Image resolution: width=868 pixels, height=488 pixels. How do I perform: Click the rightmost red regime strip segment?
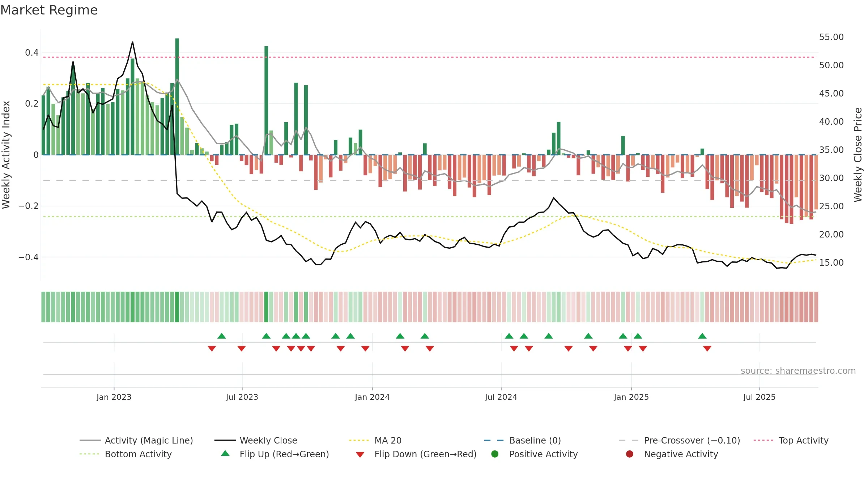pos(816,307)
